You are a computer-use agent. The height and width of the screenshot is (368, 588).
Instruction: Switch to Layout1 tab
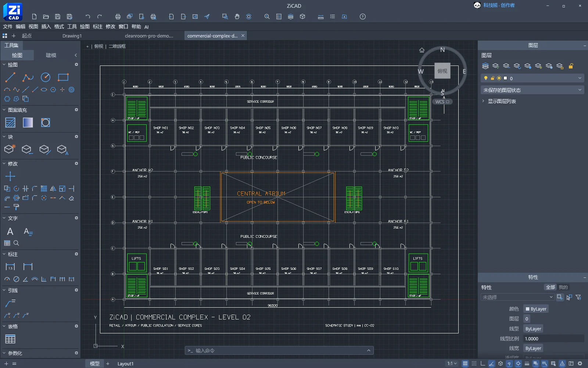pyautogui.click(x=125, y=364)
